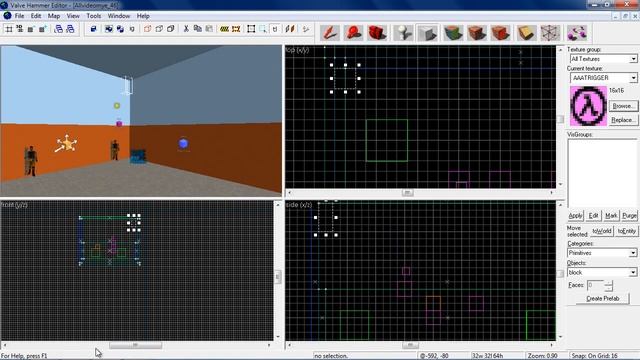Expand the Current texture AAATRIGGER dropdown
The width and height of the screenshot is (640, 360).
[x=633, y=78]
